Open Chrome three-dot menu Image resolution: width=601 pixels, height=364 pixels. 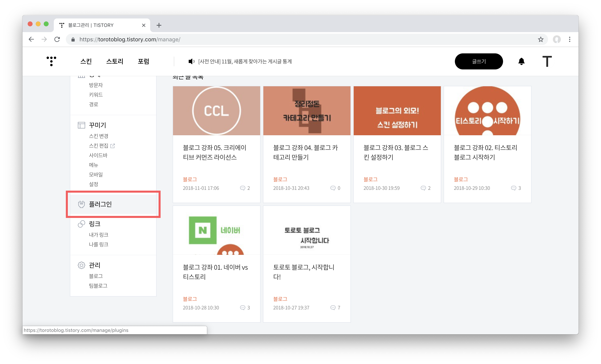coord(569,40)
